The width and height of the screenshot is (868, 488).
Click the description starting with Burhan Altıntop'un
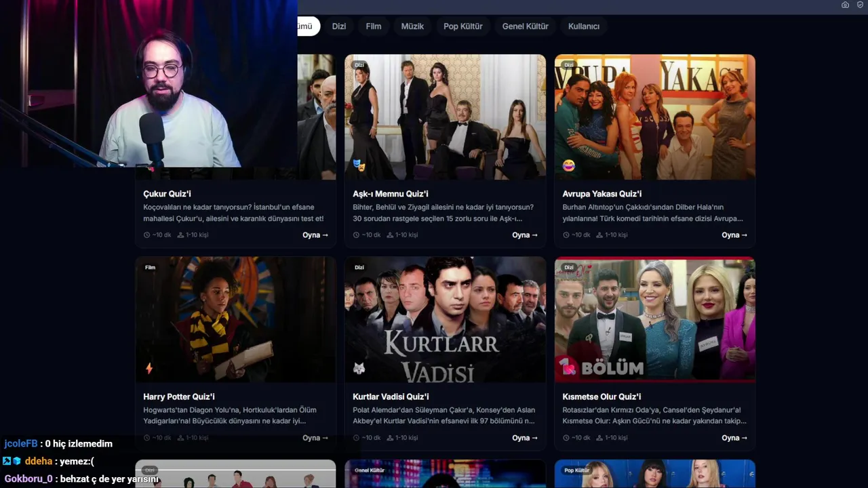(652, 213)
